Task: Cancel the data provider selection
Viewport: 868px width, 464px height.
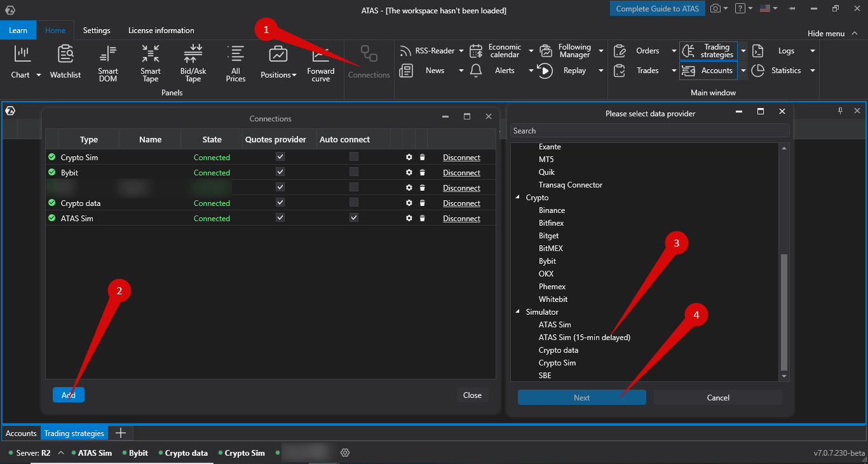Action: coord(718,397)
